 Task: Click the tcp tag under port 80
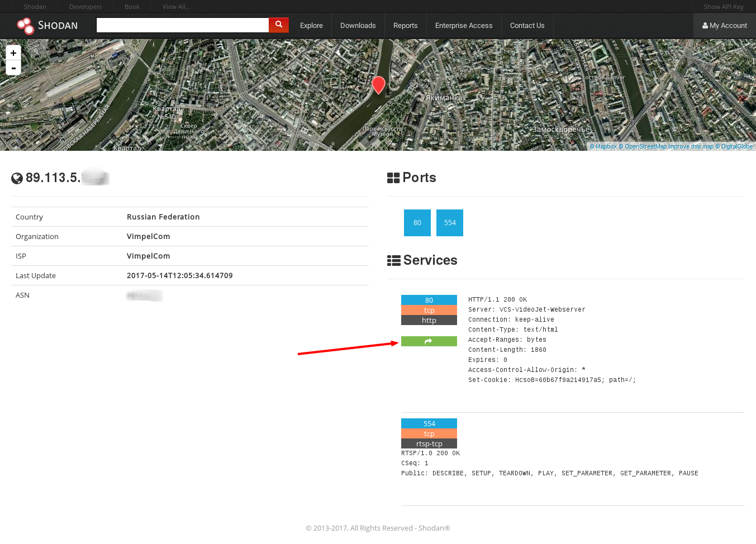(x=429, y=310)
